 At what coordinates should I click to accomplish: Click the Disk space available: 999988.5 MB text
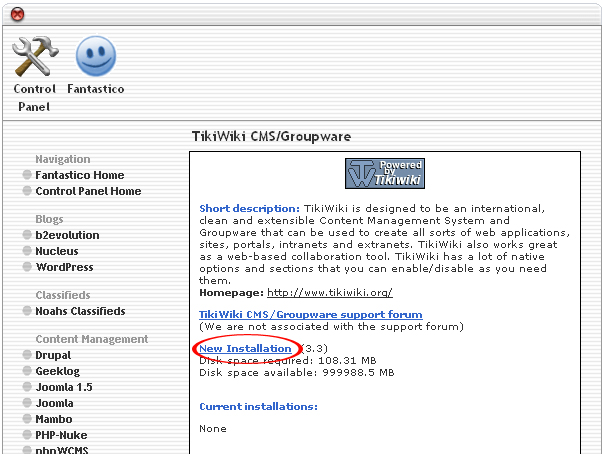(x=297, y=373)
